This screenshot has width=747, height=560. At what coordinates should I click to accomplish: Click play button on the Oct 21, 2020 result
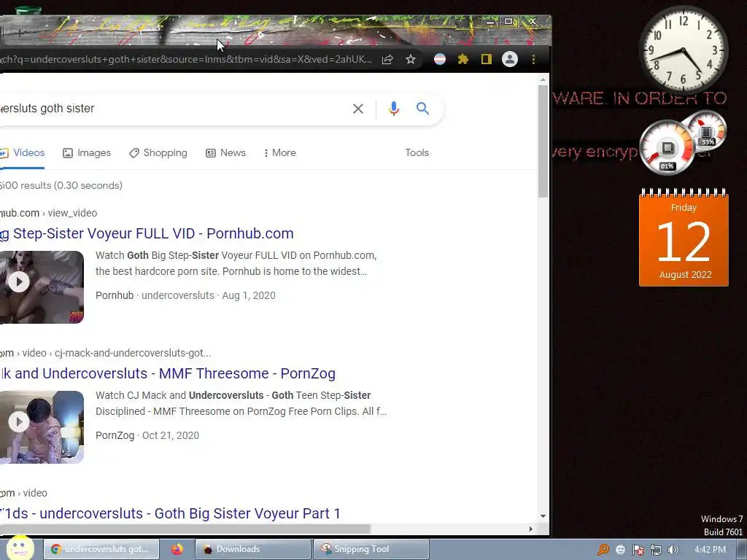pos(19,422)
